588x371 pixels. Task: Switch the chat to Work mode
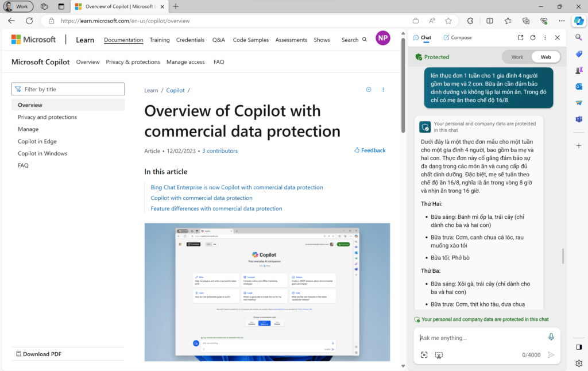516,56
